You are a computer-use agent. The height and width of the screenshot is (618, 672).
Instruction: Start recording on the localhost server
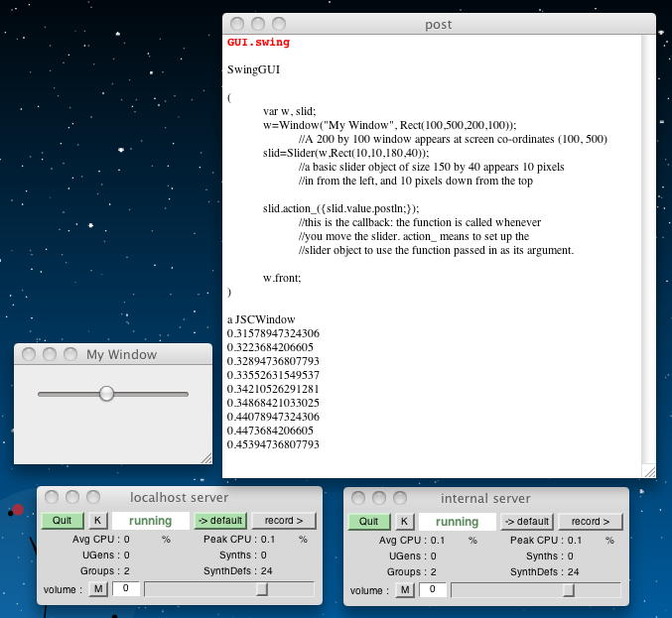(x=283, y=521)
